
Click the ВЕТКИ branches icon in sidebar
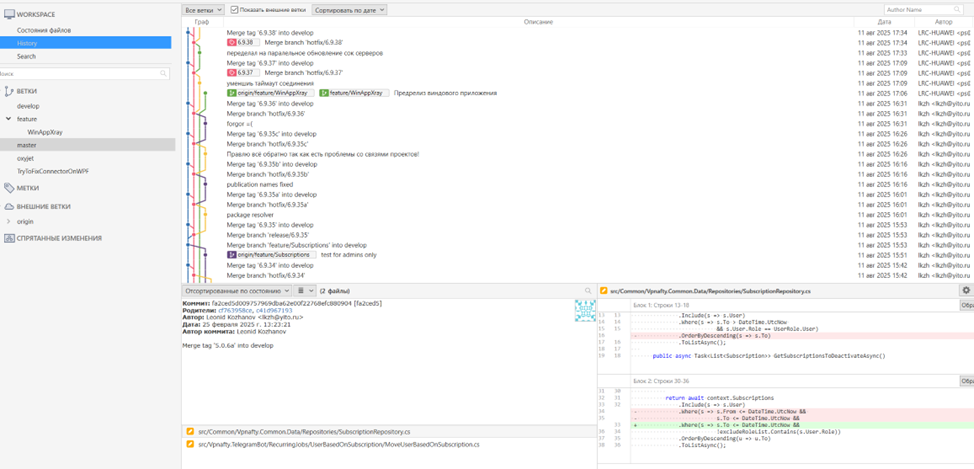coord(8,90)
